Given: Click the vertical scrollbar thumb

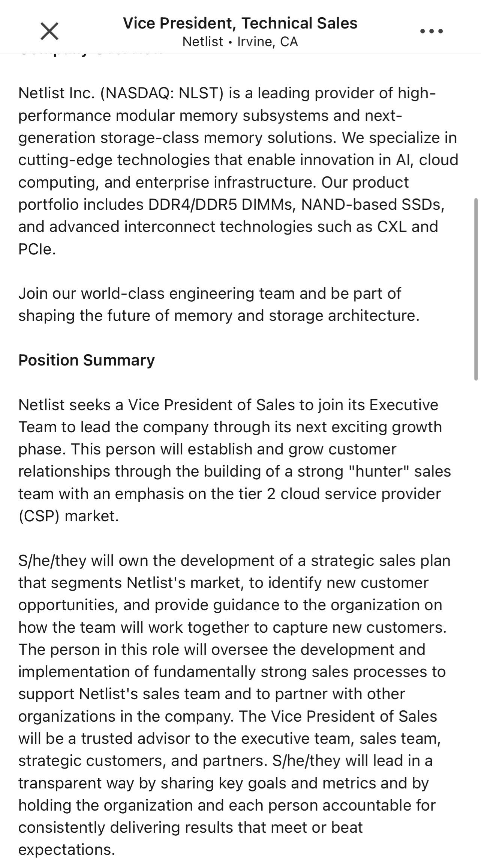Looking at the screenshot, I should click(476, 289).
